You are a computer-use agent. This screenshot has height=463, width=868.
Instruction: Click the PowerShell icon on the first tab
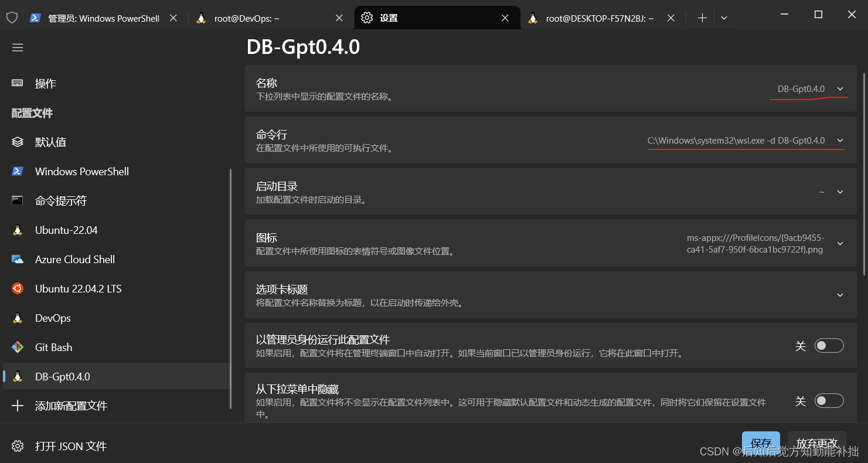click(x=35, y=18)
